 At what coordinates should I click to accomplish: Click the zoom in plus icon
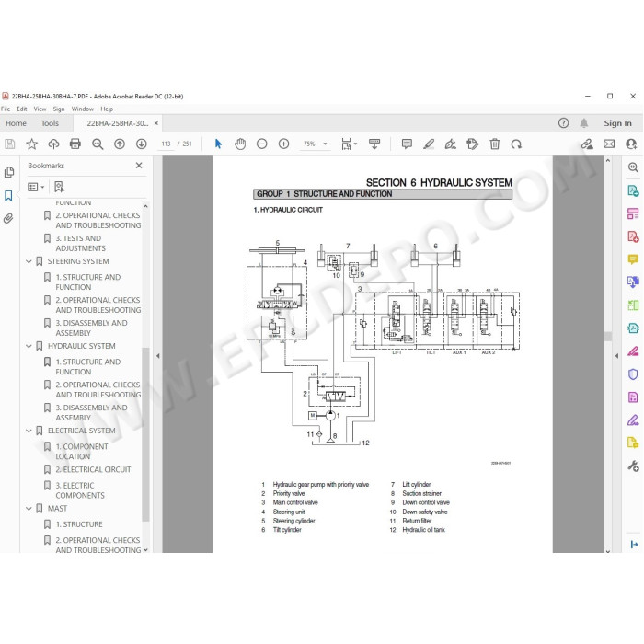[283, 144]
